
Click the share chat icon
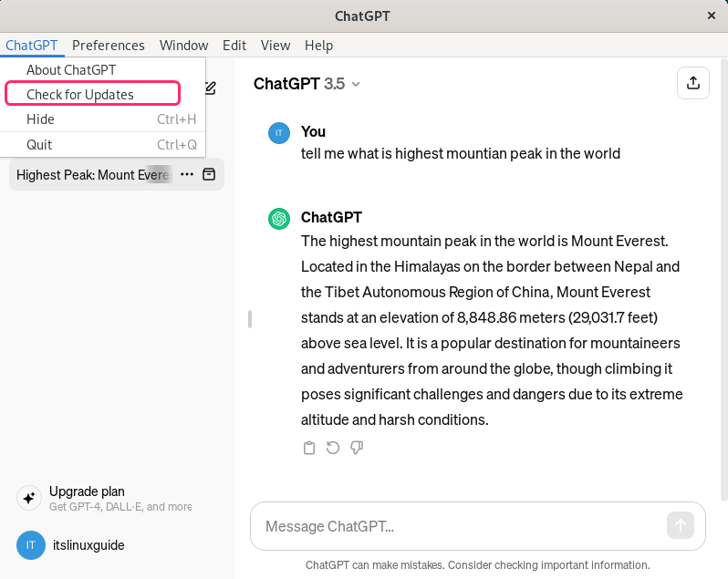(x=693, y=83)
